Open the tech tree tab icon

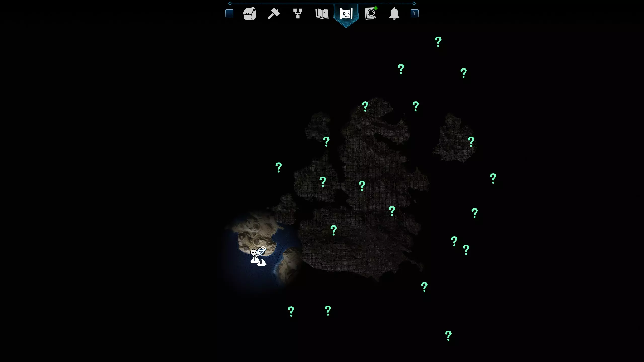tap(298, 13)
